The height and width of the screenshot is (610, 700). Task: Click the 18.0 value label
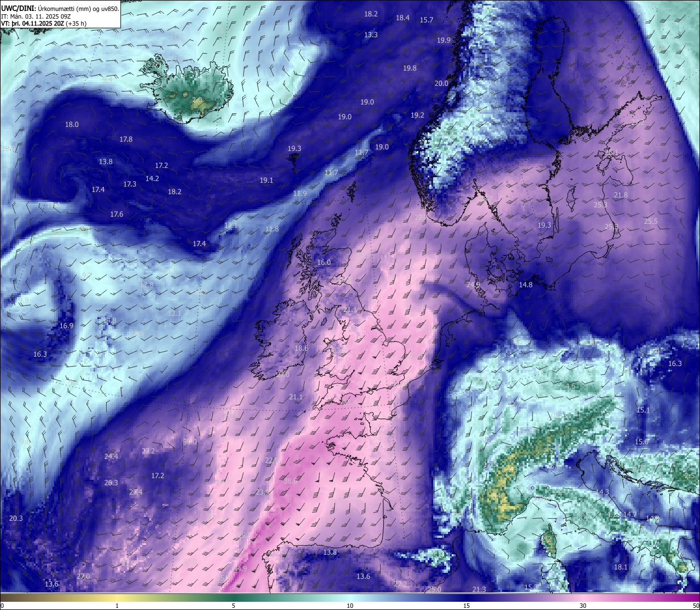72,124
